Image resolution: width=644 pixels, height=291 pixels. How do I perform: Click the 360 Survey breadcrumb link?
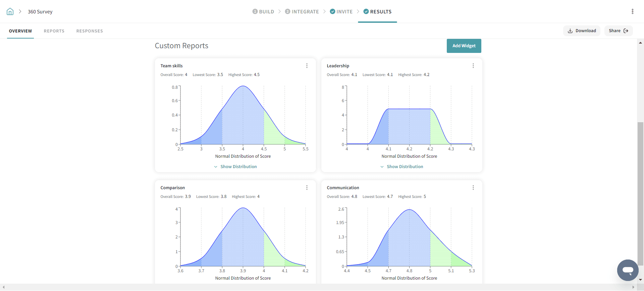[x=40, y=12]
